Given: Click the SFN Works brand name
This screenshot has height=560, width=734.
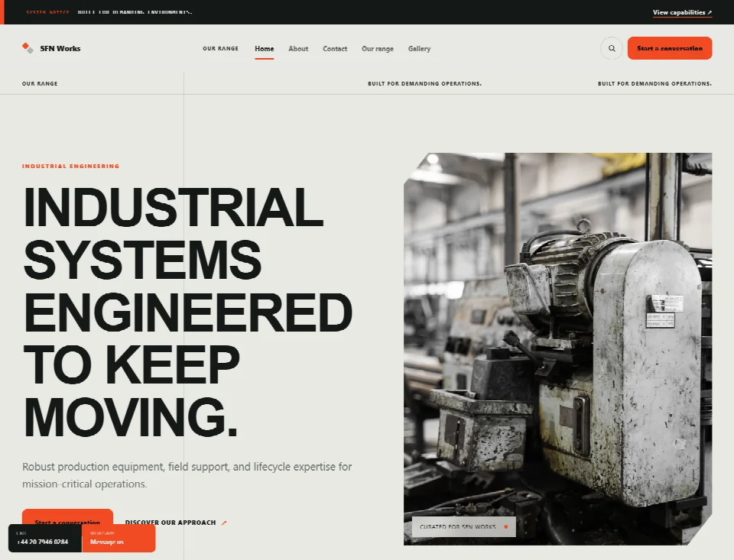Looking at the screenshot, I should [x=60, y=49].
